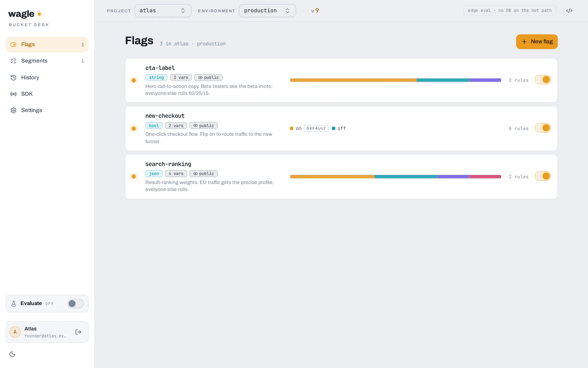
Task: Click the Atlas avatar circle with letter A
Action: (x=15, y=332)
